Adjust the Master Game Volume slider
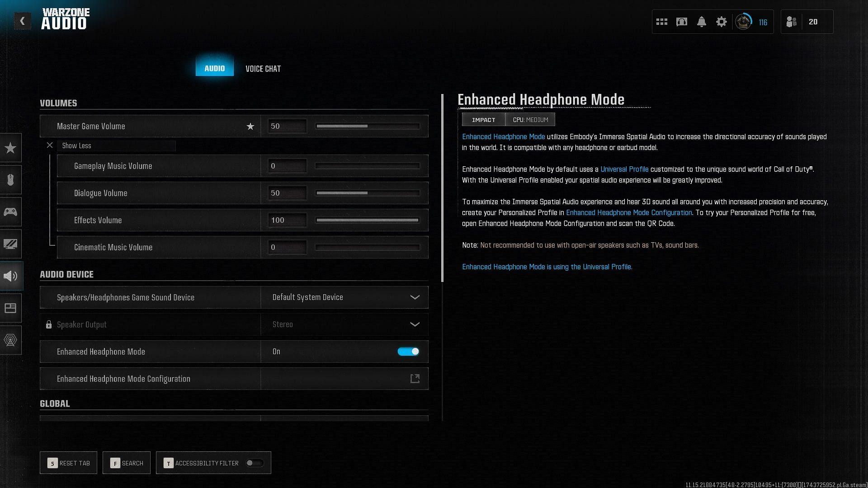Viewport: 868px width, 488px height. pos(368,126)
